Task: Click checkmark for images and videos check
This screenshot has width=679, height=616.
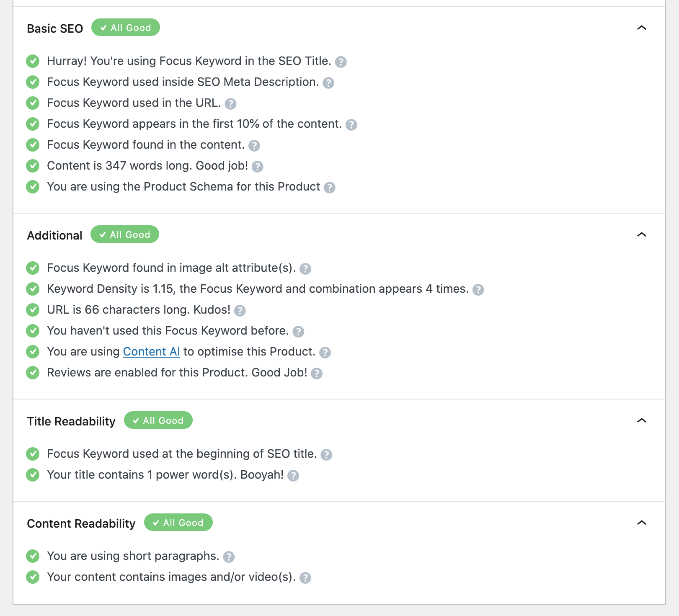Action: point(33,577)
